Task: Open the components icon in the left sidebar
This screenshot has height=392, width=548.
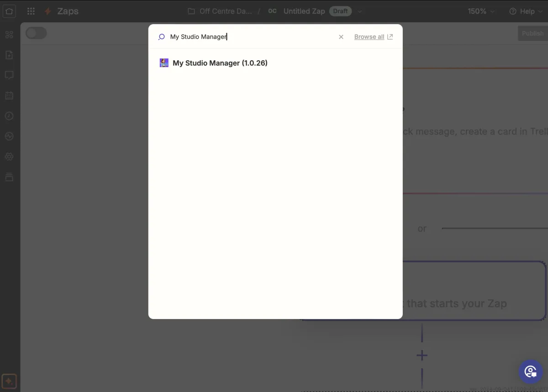Action: pos(9,35)
